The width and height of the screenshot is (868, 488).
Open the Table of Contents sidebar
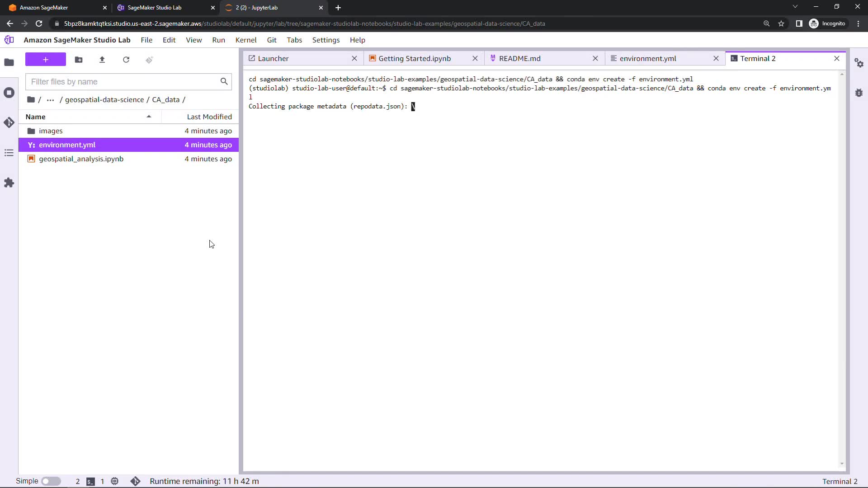9,153
